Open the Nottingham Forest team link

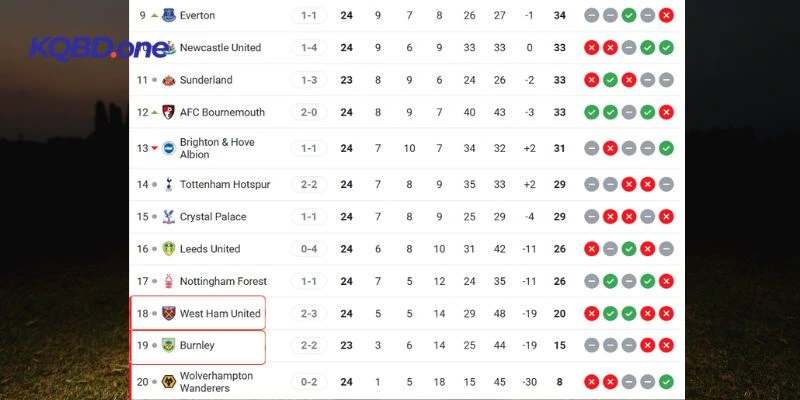tap(223, 282)
